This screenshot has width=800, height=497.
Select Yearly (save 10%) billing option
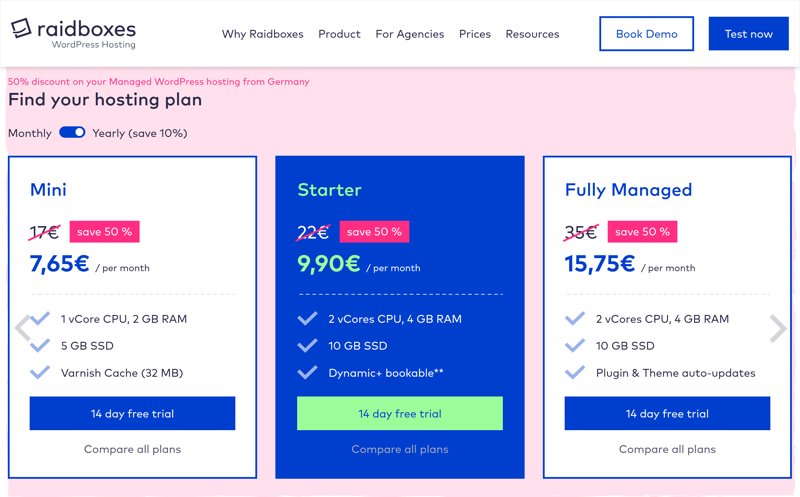(140, 133)
